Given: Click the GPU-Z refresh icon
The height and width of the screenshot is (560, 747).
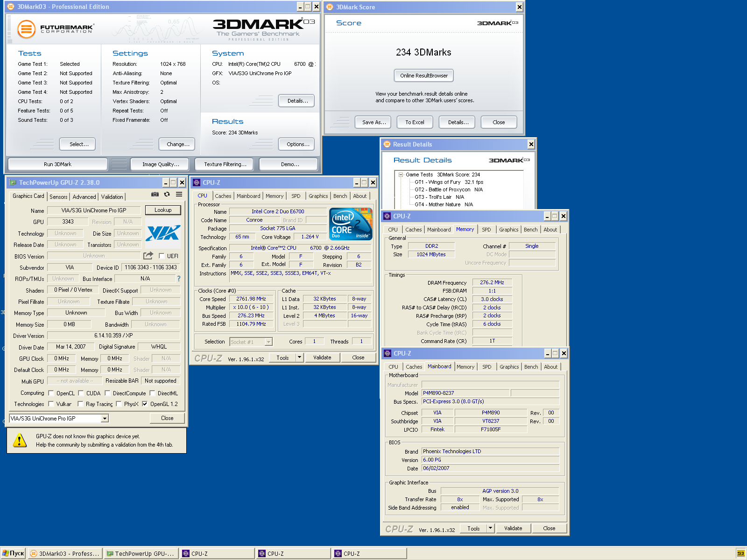Looking at the screenshot, I should (167, 194).
